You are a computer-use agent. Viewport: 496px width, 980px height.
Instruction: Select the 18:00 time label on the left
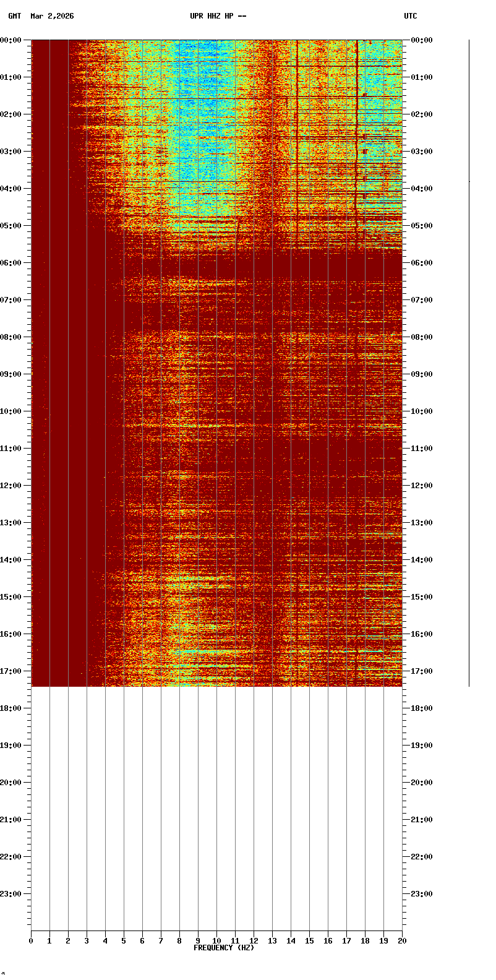point(11,708)
